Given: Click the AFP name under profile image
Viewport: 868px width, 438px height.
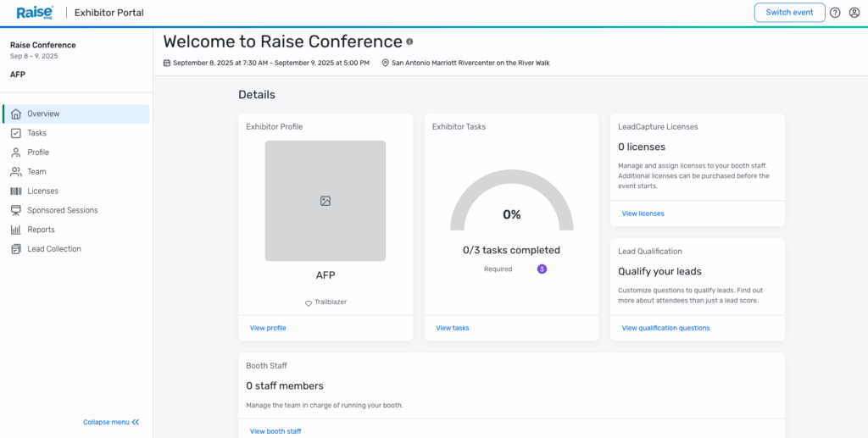Looking at the screenshot, I should pyautogui.click(x=325, y=275).
